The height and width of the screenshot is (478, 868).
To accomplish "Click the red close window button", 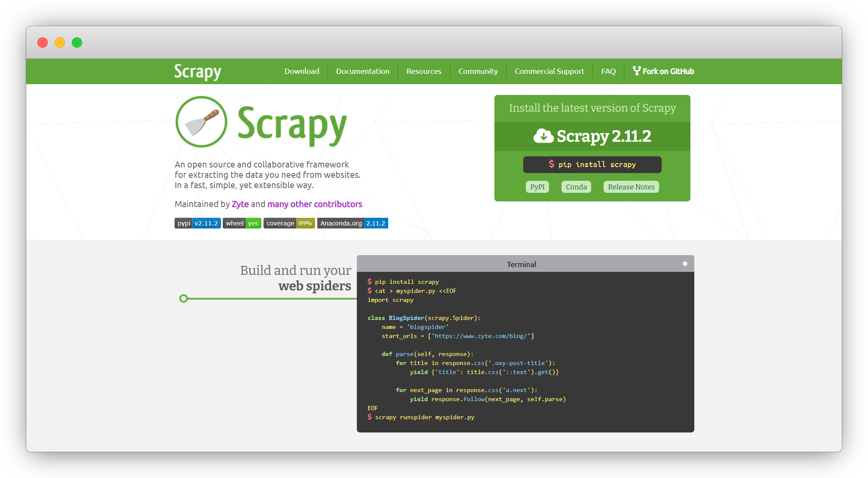I will [x=43, y=43].
